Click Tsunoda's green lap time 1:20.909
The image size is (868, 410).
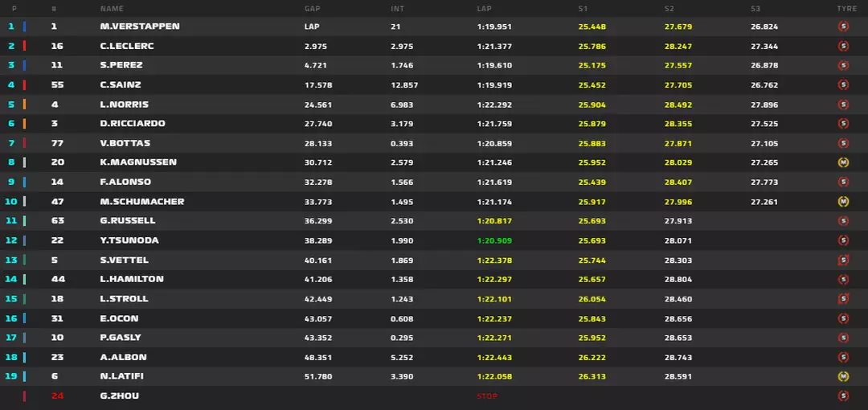[494, 240]
